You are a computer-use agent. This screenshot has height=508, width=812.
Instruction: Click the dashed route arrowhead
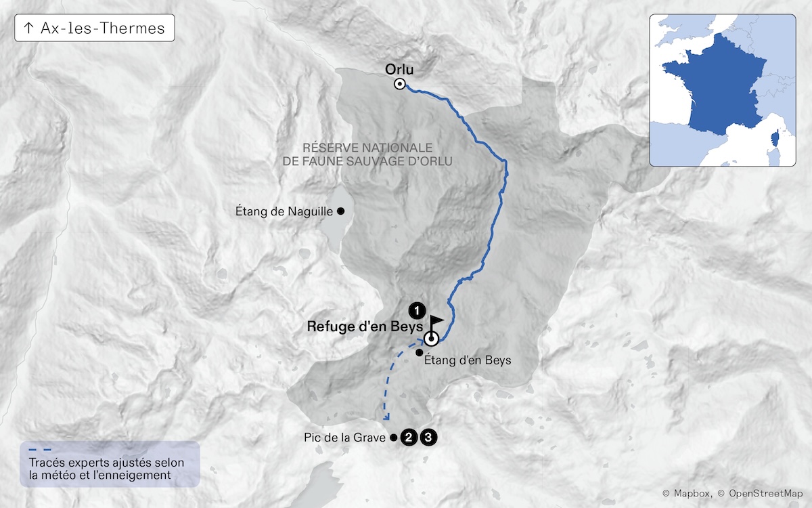click(388, 419)
